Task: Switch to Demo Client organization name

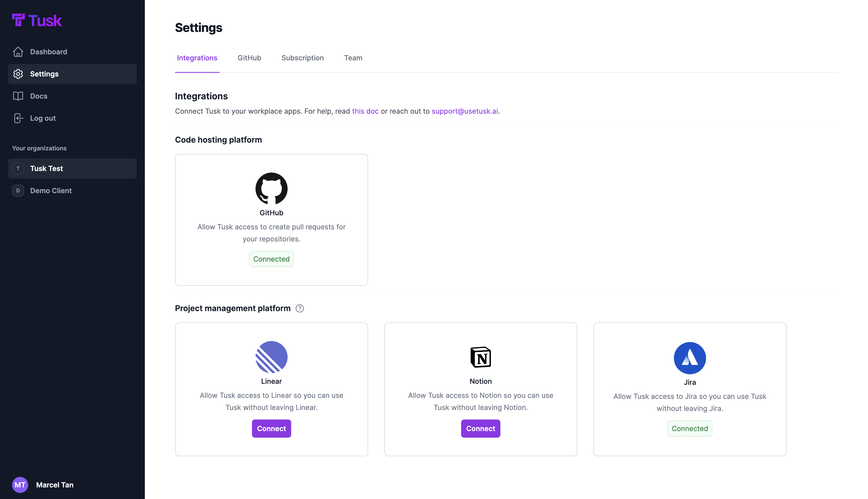Action: tap(51, 191)
